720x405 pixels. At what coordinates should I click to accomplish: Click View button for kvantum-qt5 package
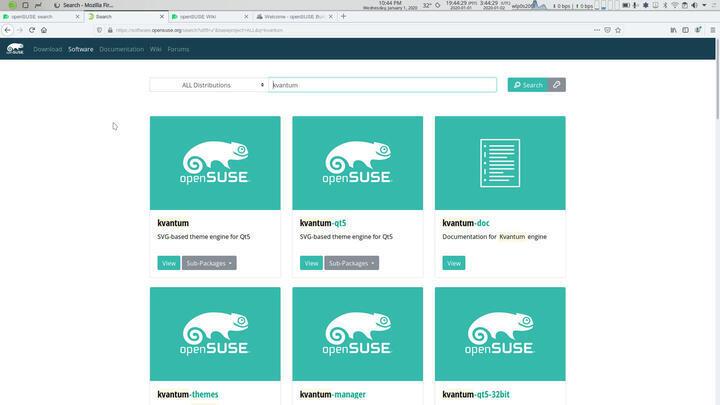311,263
